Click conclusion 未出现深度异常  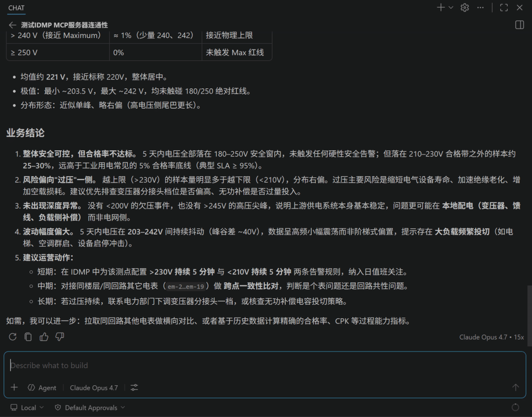[x=271, y=211]
